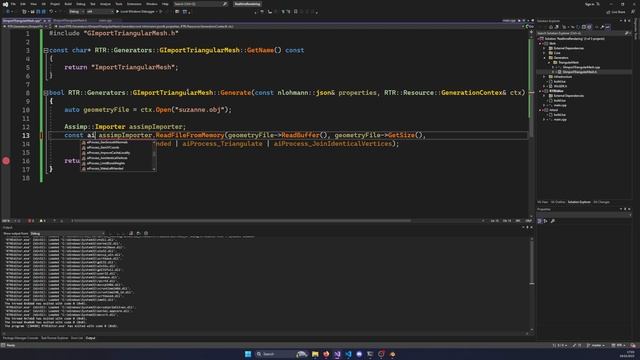This screenshot has width=640, height=360.
Task: Click the Alphabetical icon in the Properties panel
Action: click(546, 221)
